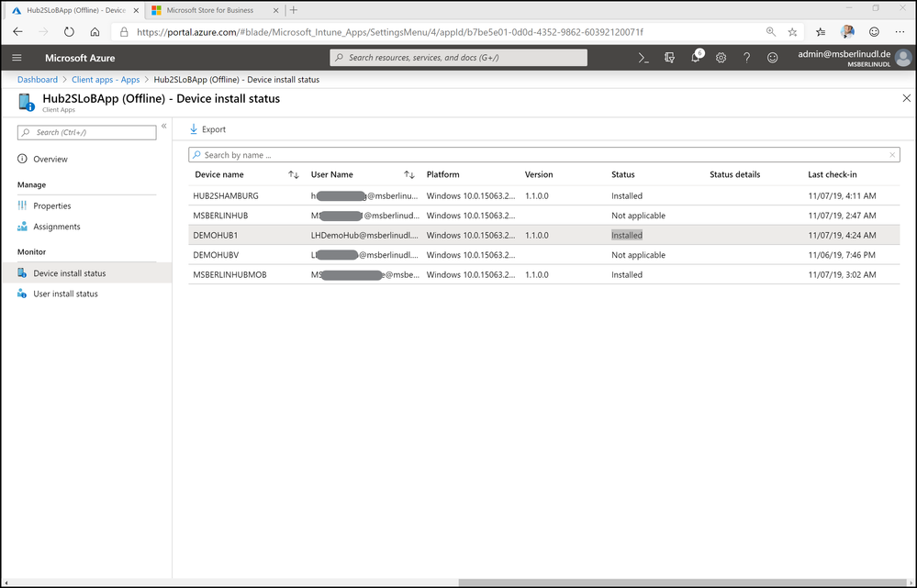Click Last check-in 11/07/19, 4:11 AM
The width and height of the screenshot is (917, 588).
[x=842, y=195]
